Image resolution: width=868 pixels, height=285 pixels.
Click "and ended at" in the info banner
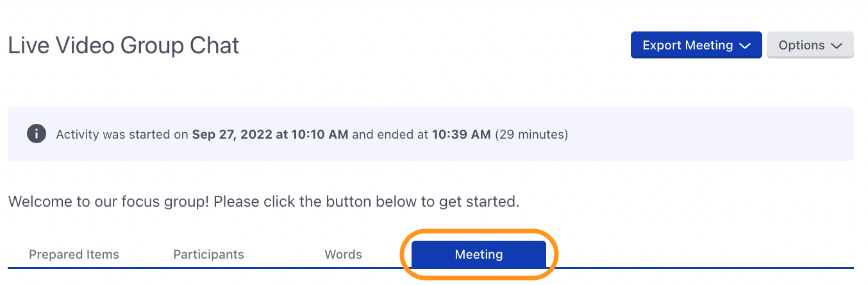390,135
